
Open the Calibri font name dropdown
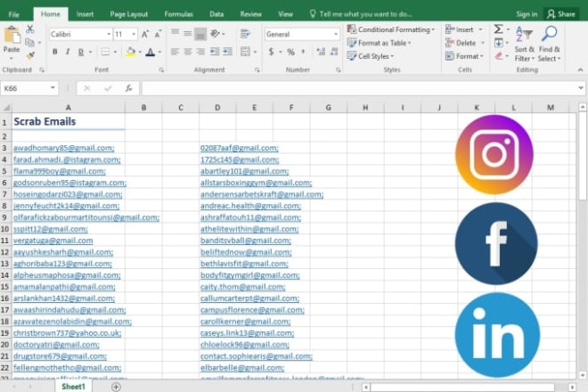click(x=109, y=34)
